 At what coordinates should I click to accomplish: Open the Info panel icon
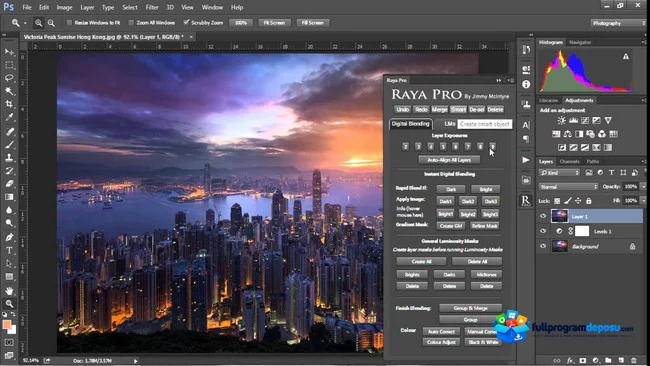point(526,85)
